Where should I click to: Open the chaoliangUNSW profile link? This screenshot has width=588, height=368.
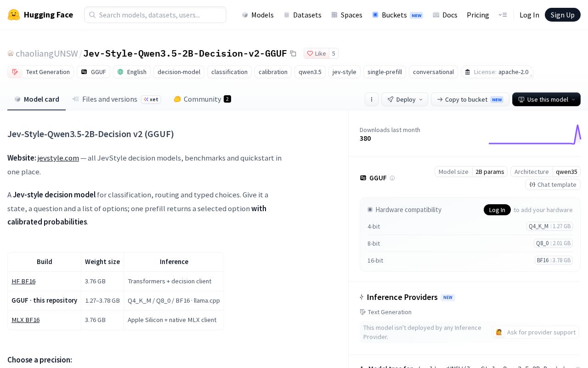click(47, 53)
